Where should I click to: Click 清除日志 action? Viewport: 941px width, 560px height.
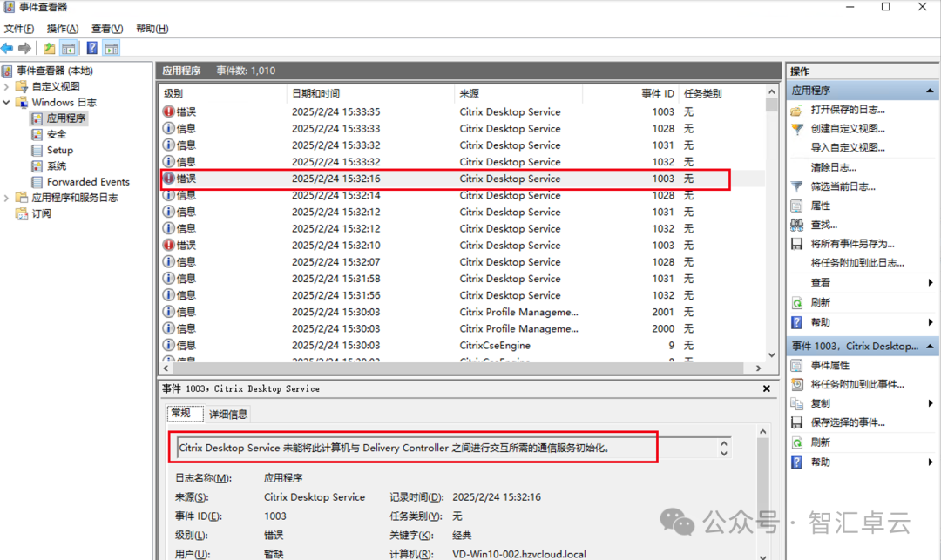pos(834,167)
